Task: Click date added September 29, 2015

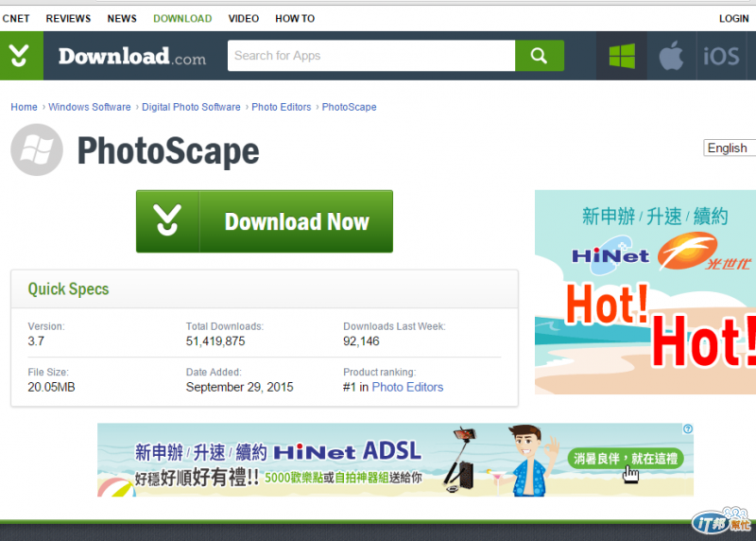Action: [x=240, y=387]
